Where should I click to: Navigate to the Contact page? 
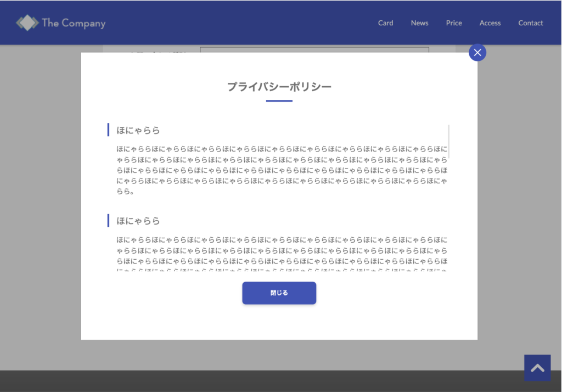(530, 23)
